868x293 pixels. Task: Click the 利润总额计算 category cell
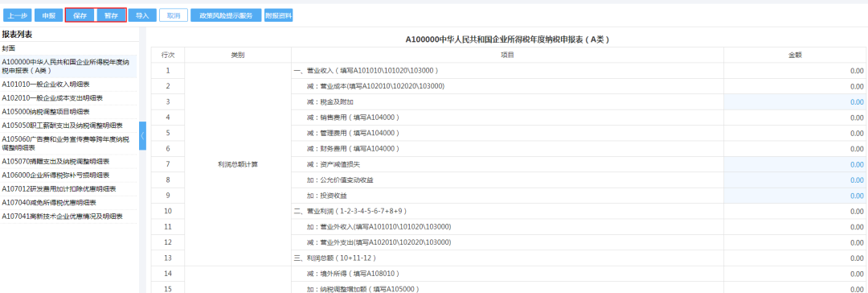point(238,165)
